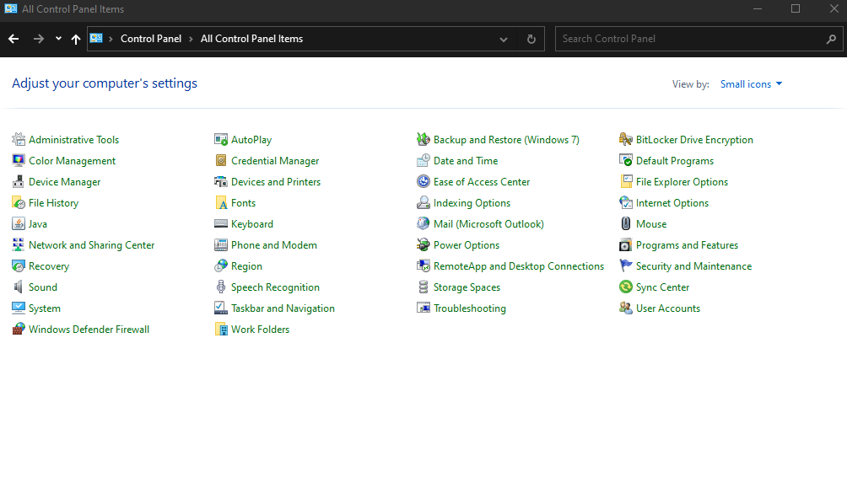Viewport: 847px width, 504px height.
Task: Open the Credential Manager safe icon
Action: tap(221, 160)
